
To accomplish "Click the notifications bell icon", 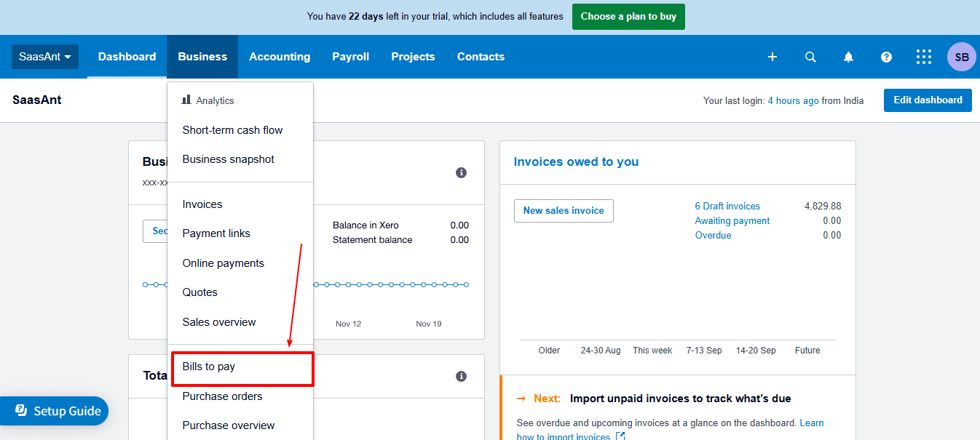I will click(848, 56).
